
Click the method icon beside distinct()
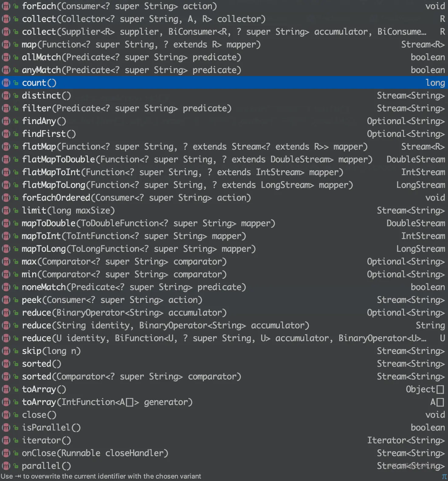pyautogui.click(x=6, y=95)
